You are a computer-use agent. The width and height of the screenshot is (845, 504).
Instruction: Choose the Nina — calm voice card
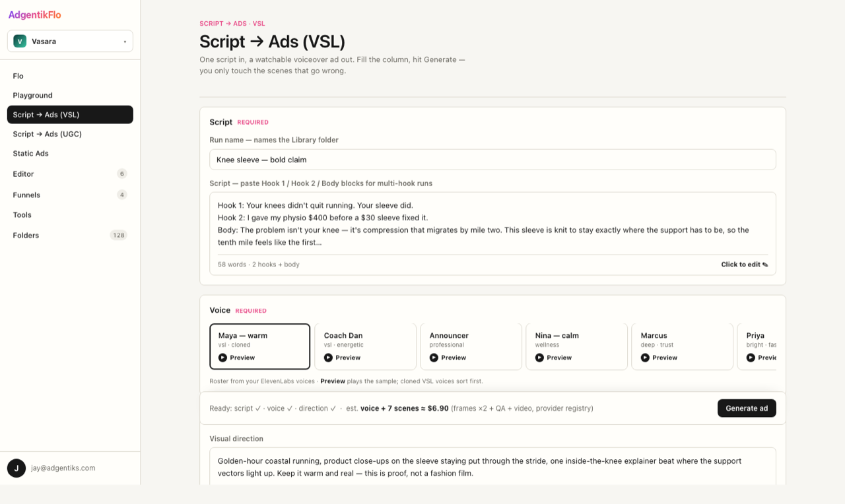pyautogui.click(x=577, y=346)
